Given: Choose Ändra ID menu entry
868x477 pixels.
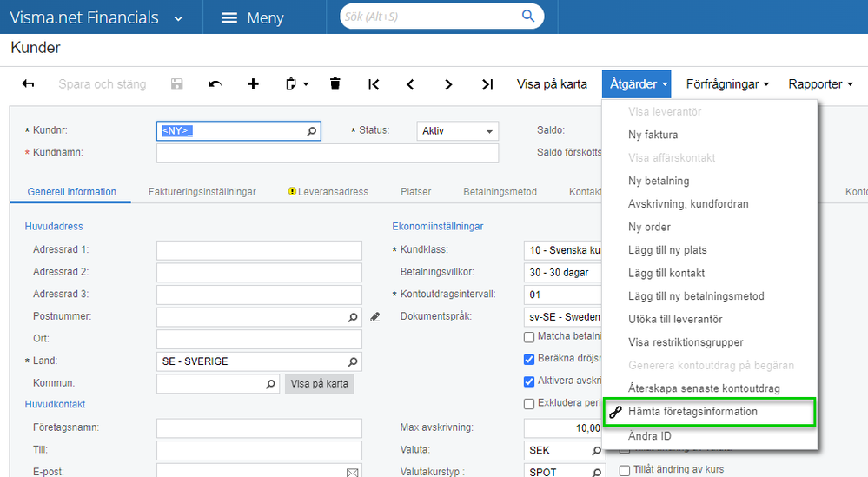Looking at the screenshot, I should [649, 436].
